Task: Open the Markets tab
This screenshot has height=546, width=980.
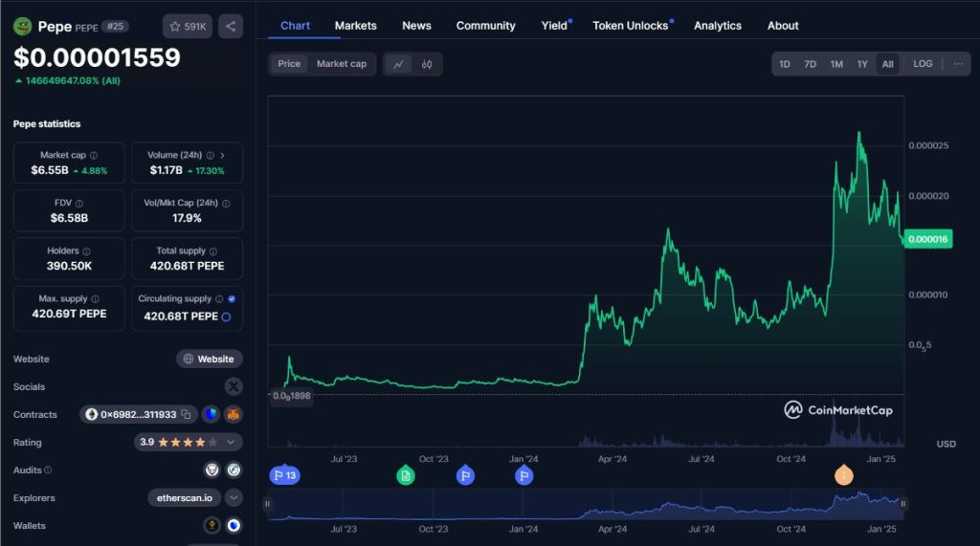Action: pyautogui.click(x=356, y=26)
